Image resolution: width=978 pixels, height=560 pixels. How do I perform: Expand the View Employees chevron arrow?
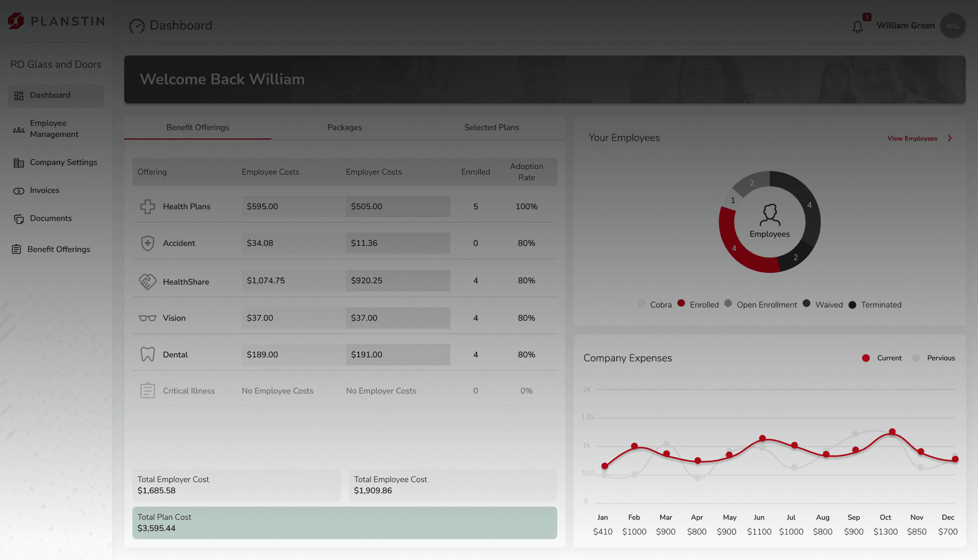click(x=949, y=138)
